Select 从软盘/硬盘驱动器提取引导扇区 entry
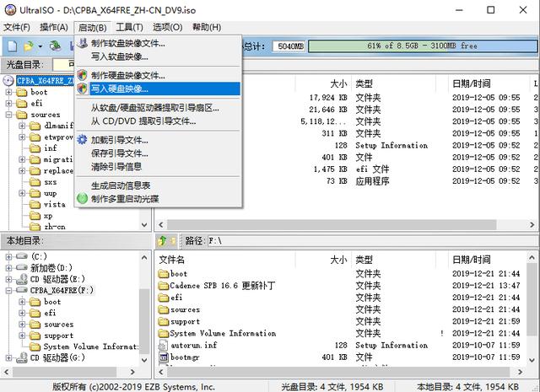The height and width of the screenshot is (392, 540). tap(158, 108)
